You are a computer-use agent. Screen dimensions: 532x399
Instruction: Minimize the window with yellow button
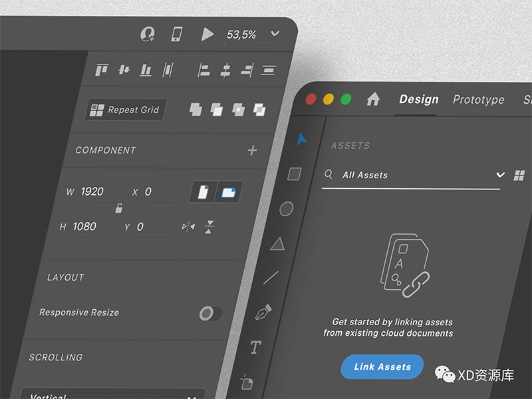tap(329, 99)
